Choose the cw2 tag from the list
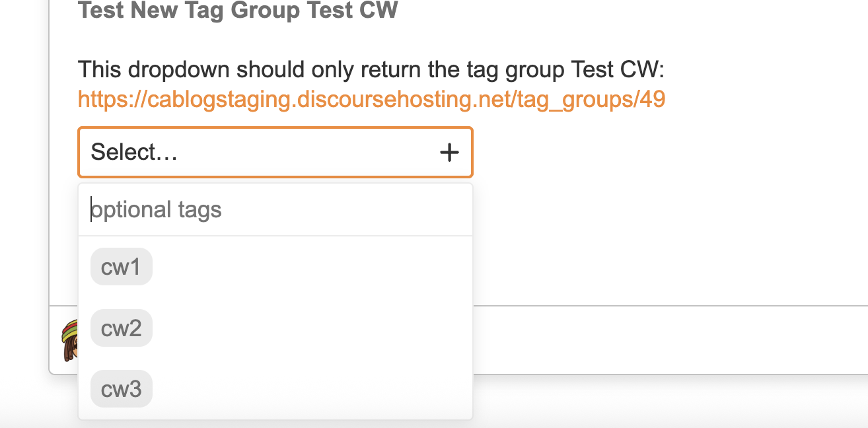 (275, 328)
